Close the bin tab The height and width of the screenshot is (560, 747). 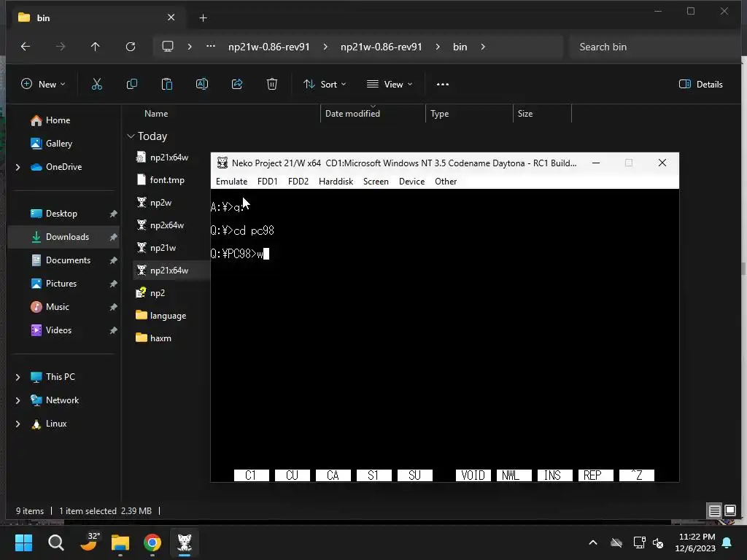(x=171, y=17)
